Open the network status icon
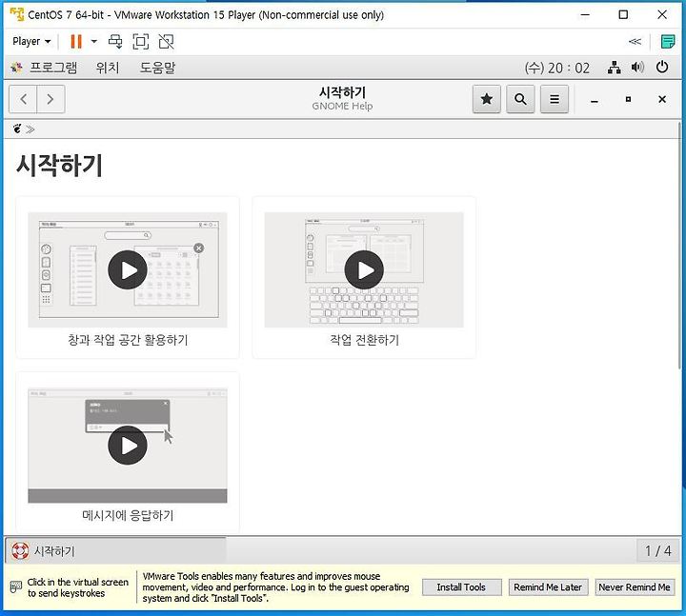The width and height of the screenshot is (686, 616). [x=615, y=68]
